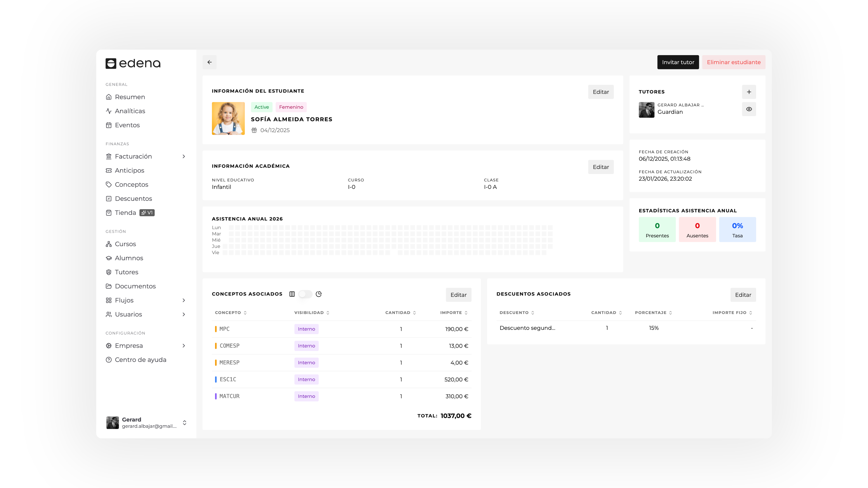Switch to table column view for Conceptos Asociados

292,294
